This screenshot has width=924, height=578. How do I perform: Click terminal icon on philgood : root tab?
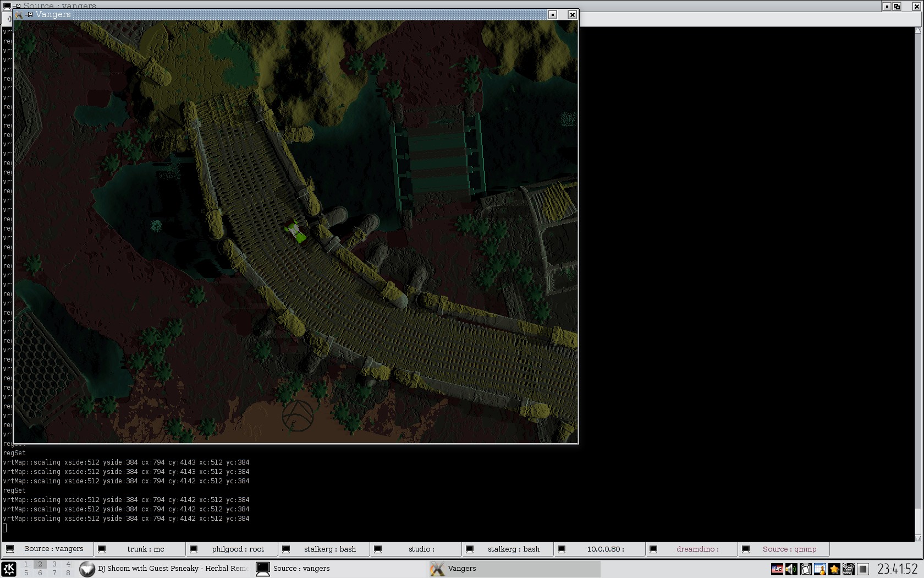pos(194,549)
